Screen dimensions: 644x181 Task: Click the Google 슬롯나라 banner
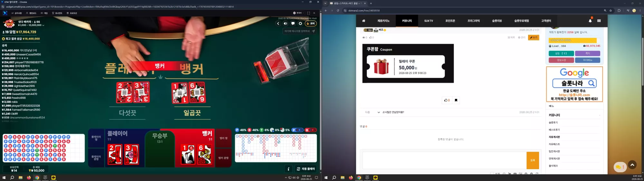click(574, 84)
